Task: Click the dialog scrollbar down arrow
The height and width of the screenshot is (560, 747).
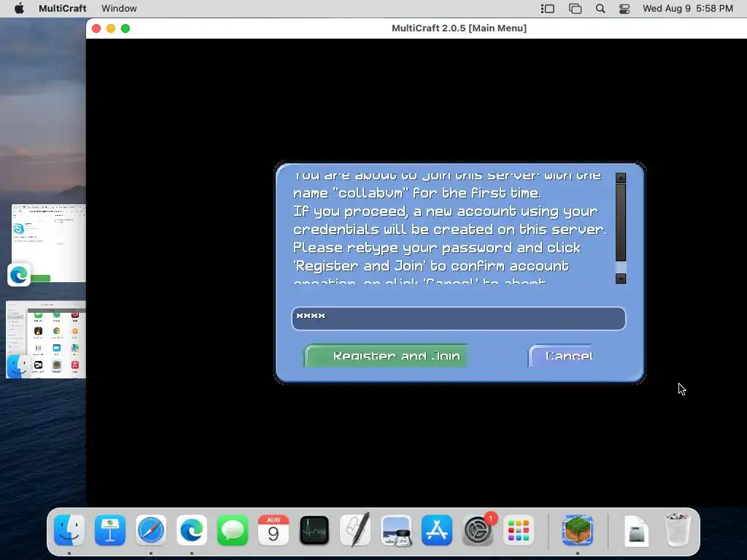Action: click(x=620, y=279)
